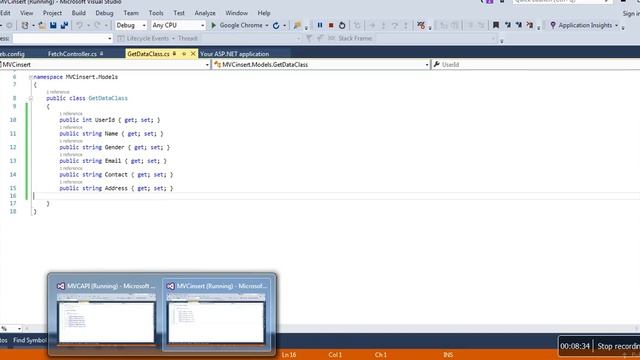Select the MVCinsert (Running) taskbar thumbnail

216,314
